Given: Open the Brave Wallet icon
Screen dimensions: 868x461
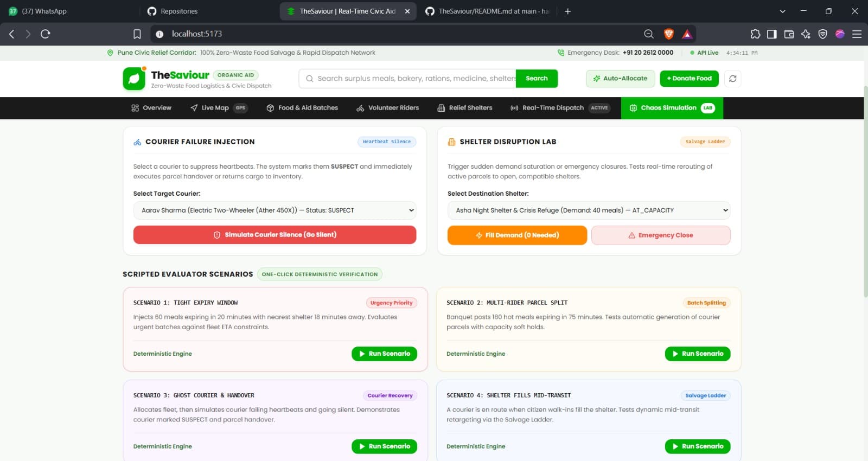Looking at the screenshot, I should [789, 34].
